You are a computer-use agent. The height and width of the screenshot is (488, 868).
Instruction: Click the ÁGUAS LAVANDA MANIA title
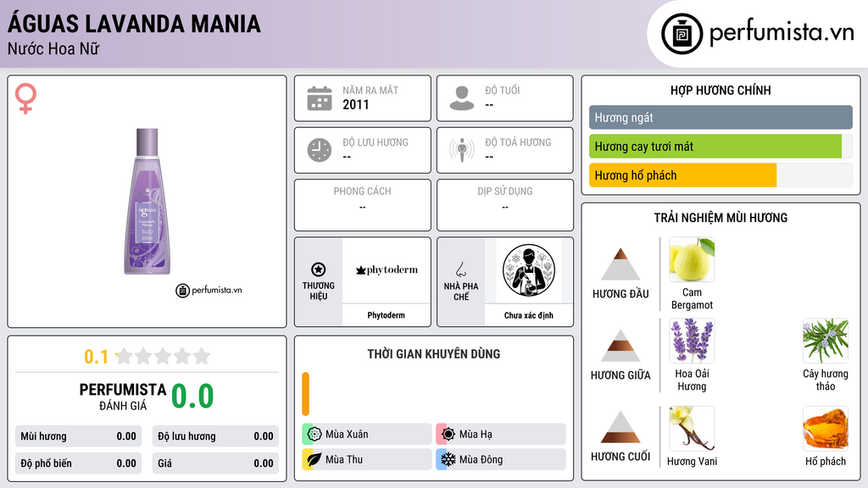pos(134,23)
